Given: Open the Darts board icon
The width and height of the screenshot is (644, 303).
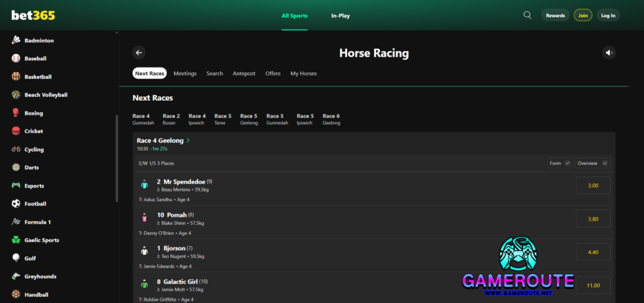Looking at the screenshot, I should [x=16, y=168].
